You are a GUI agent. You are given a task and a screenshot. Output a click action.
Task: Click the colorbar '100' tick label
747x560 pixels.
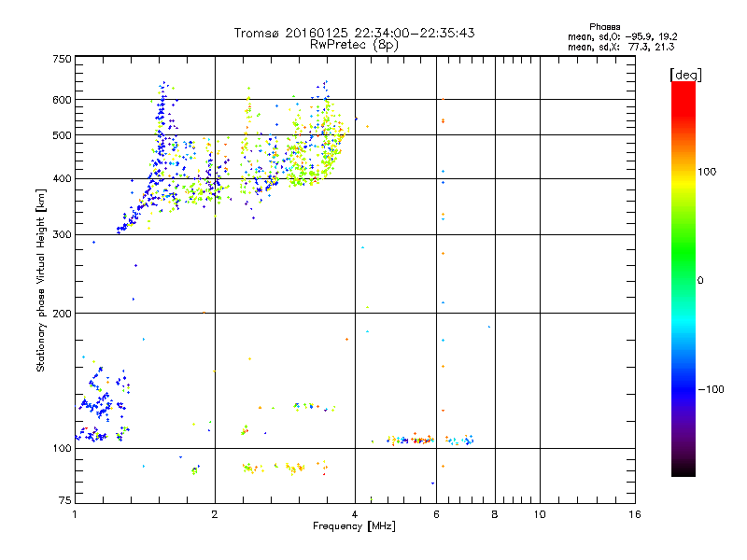(x=707, y=172)
